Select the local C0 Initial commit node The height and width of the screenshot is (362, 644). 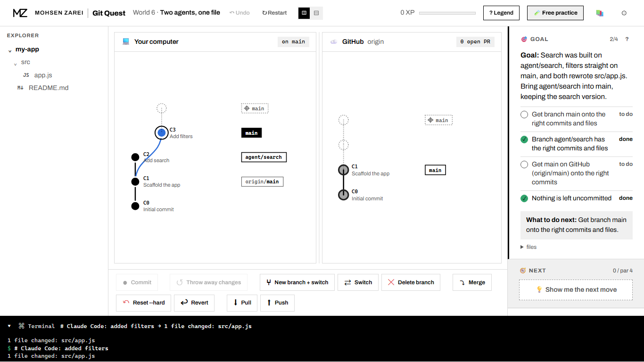[x=135, y=206]
